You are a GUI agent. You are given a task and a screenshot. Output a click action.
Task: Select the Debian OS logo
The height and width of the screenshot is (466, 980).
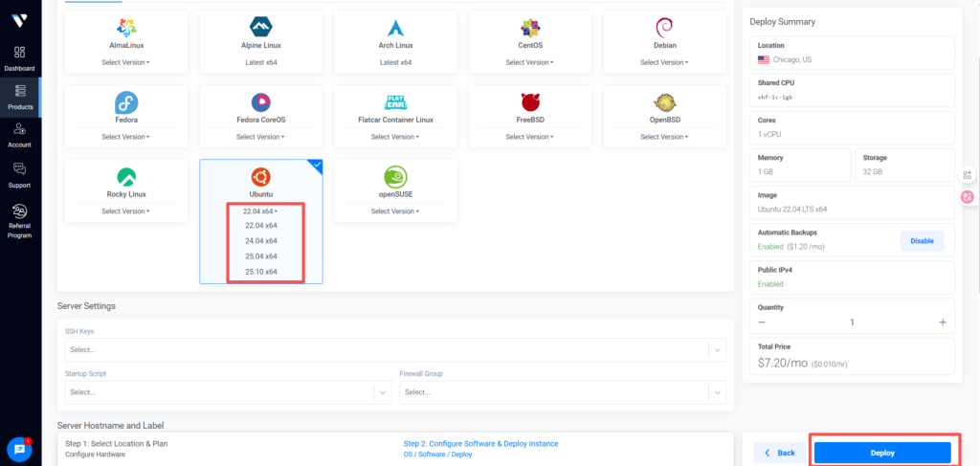pos(665,28)
